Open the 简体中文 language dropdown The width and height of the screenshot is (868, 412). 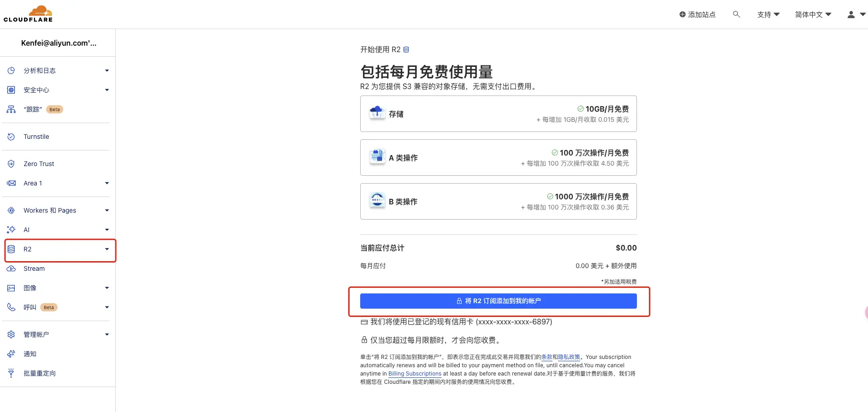(x=813, y=14)
